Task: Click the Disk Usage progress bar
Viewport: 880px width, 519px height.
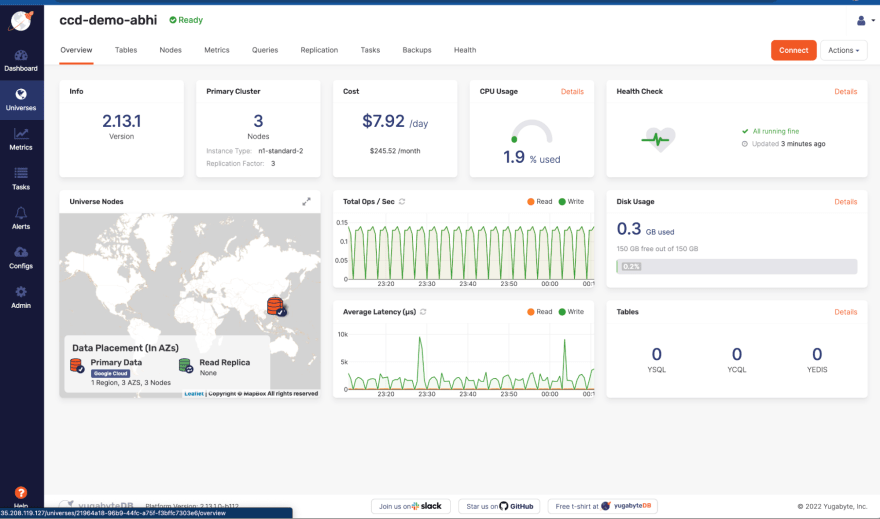Action: (736, 266)
